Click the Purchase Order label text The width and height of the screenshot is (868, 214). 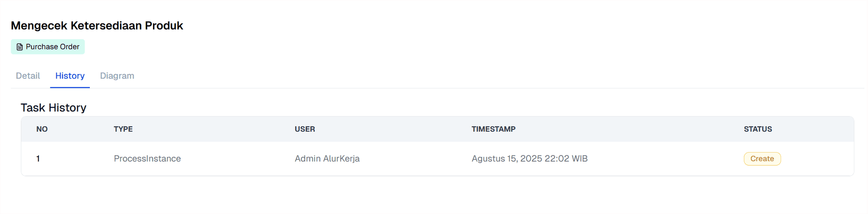pos(53,47)
